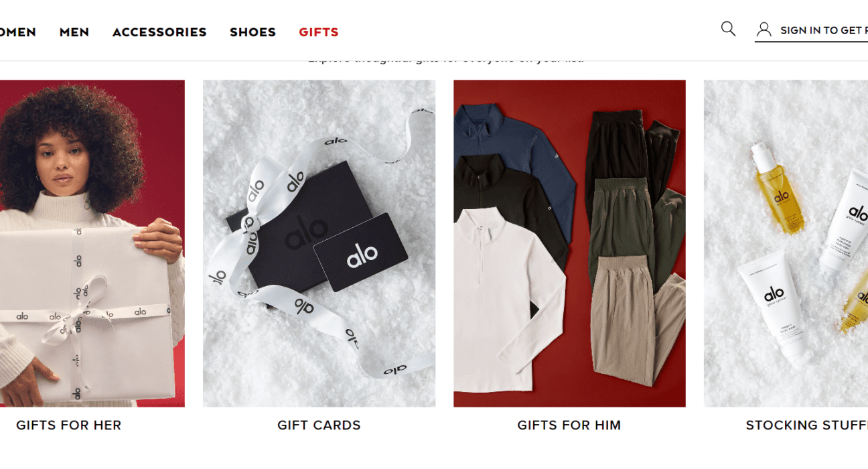Open the search magnifier icon
Screen dimensions: 868x469
pos(728,29)
